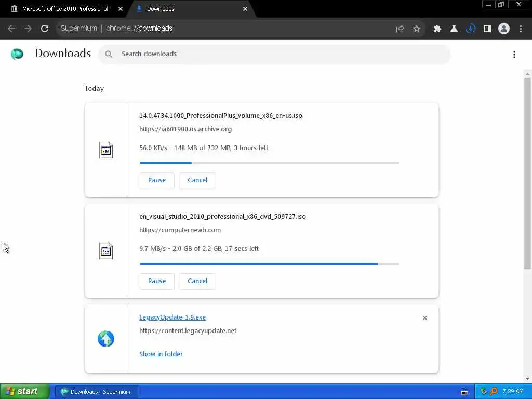Open the LegacyUpdate-1.9.exe link

172,317
